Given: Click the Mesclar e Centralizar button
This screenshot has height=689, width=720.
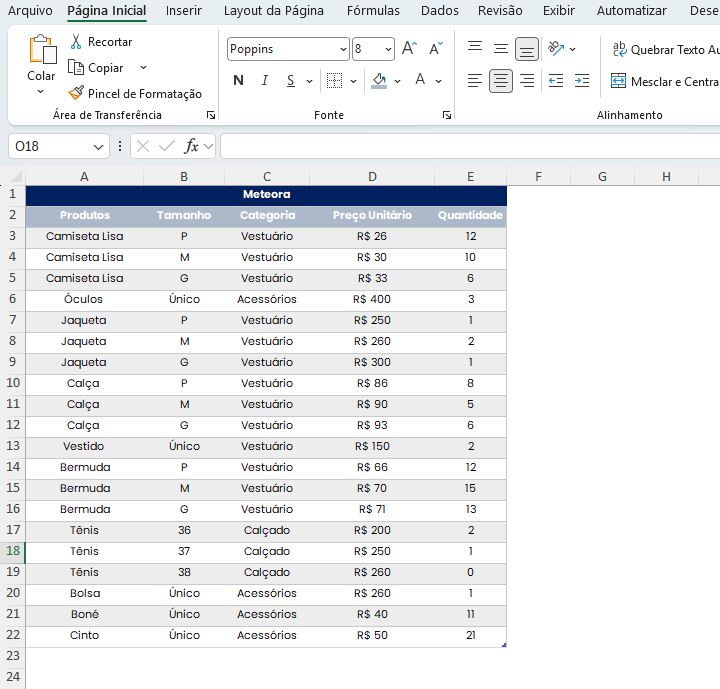Looking at the screenshot, I should [x=664, y=81].
